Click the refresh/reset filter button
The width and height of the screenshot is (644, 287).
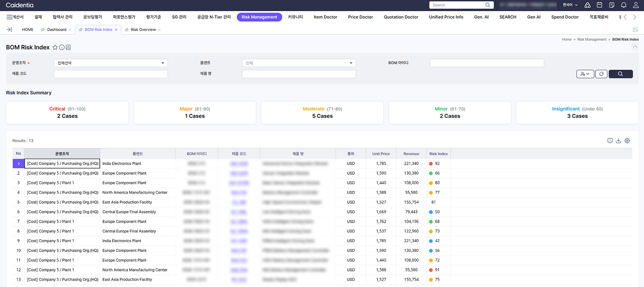[601, 74]
